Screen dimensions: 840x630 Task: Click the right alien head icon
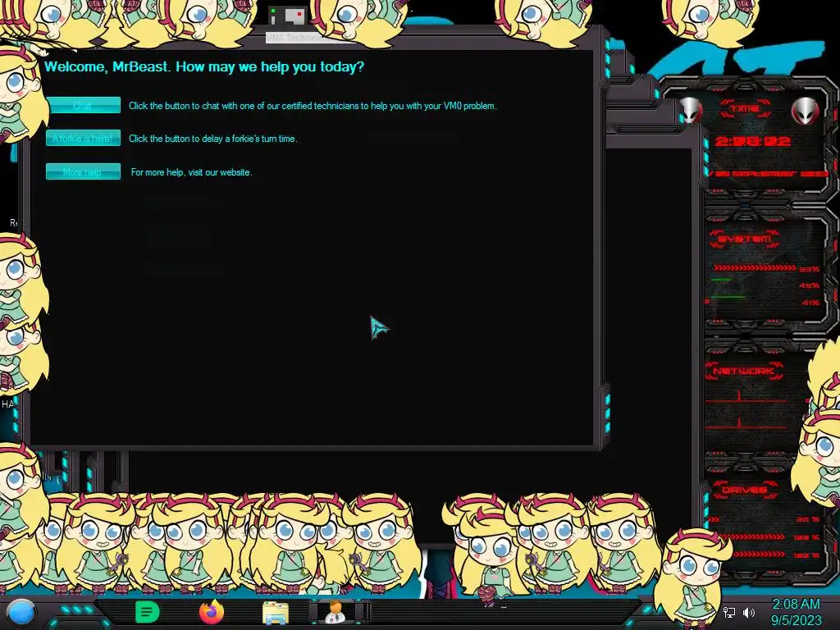pos(806,111)
